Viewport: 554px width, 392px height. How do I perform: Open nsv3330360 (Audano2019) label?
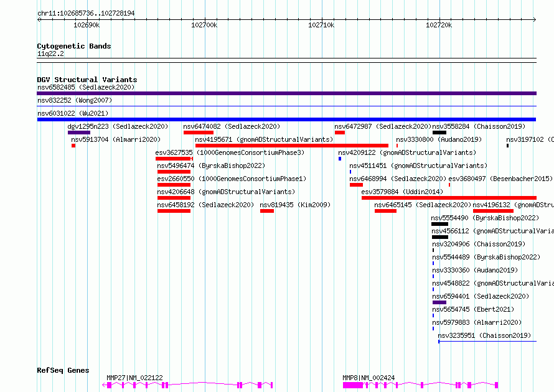475,270
